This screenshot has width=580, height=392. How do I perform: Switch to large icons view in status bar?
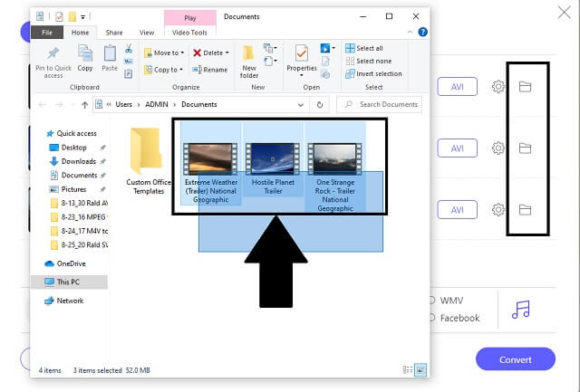point(420,370)
